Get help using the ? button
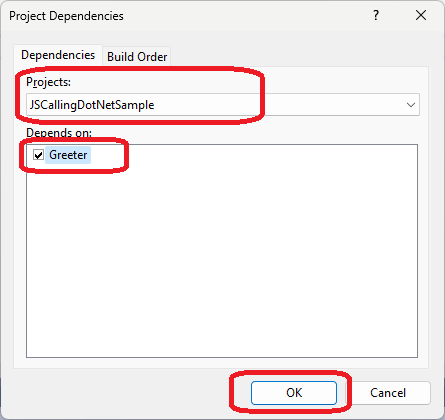 (376, 15)
